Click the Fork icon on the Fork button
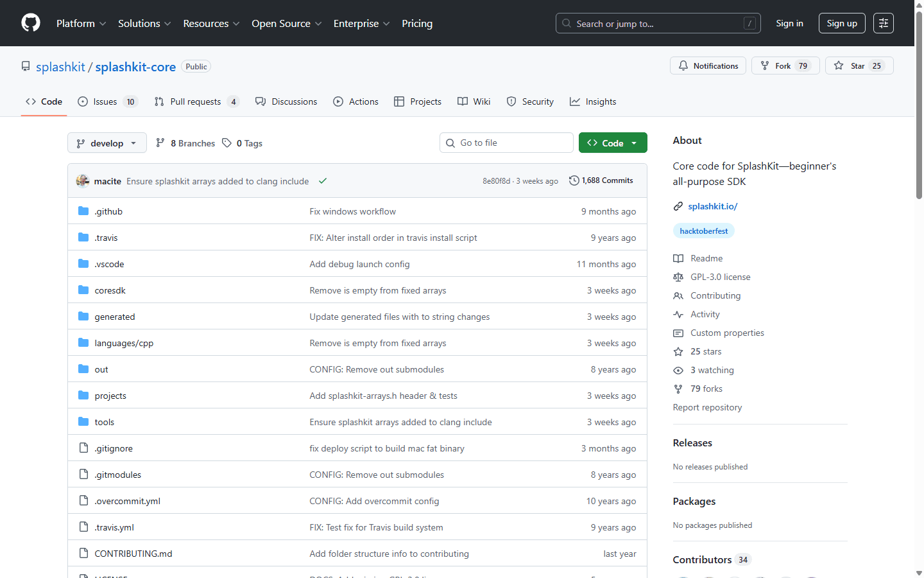924x578 pixels. pyautogui.click(x=764, y=65)
